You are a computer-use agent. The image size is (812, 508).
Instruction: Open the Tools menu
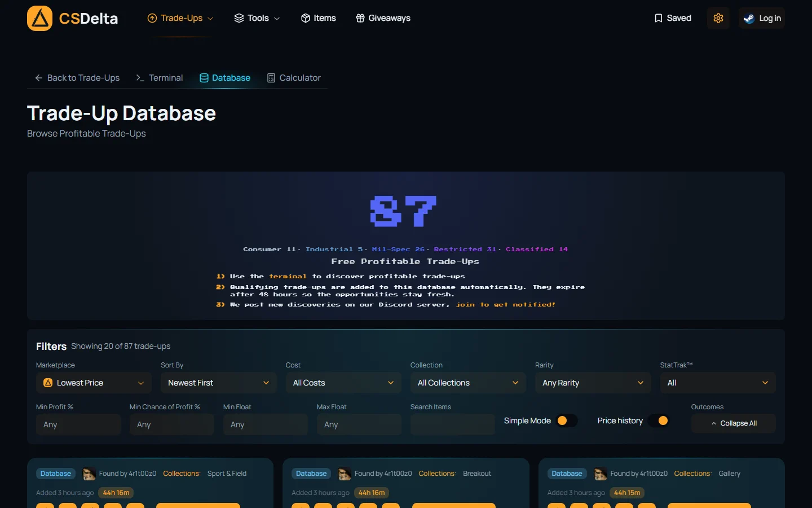point(257,18)
